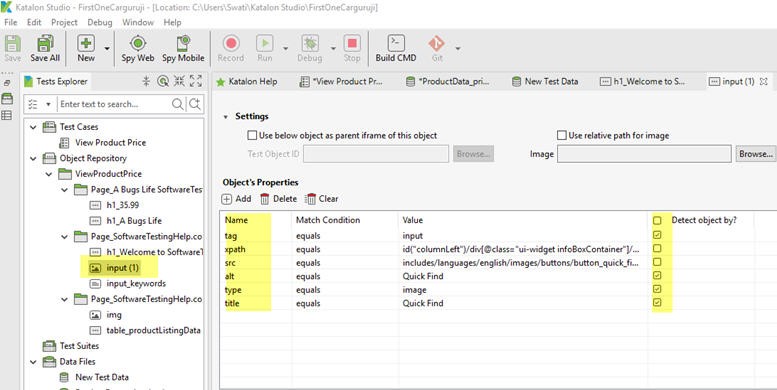
Task: Switch to the Katalon Help tab
Action: (246, 82)
